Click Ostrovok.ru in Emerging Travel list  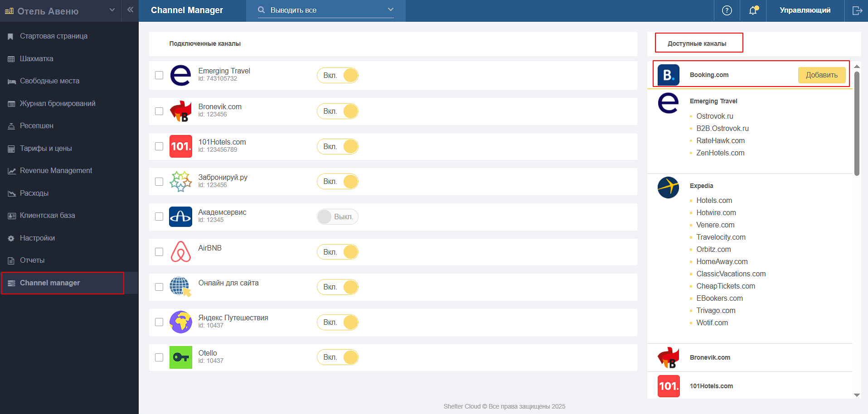(x=714, y=116)
